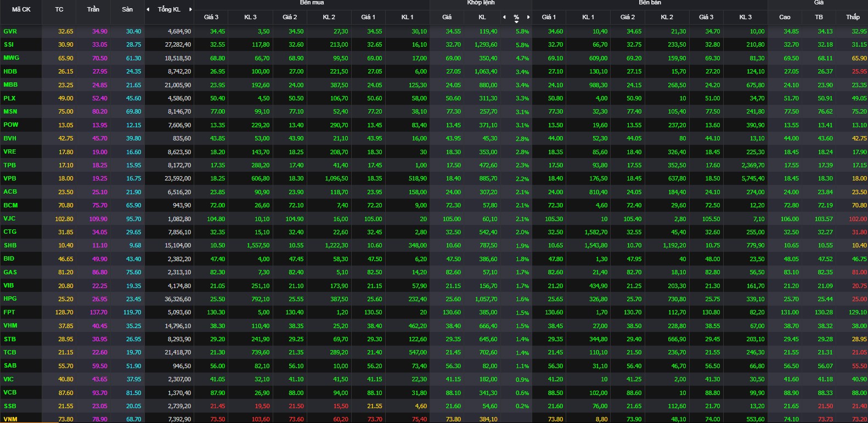Screen dimensions: 868x423
Task: Select VJC reference price 102.80
Action: coord(64,218)
